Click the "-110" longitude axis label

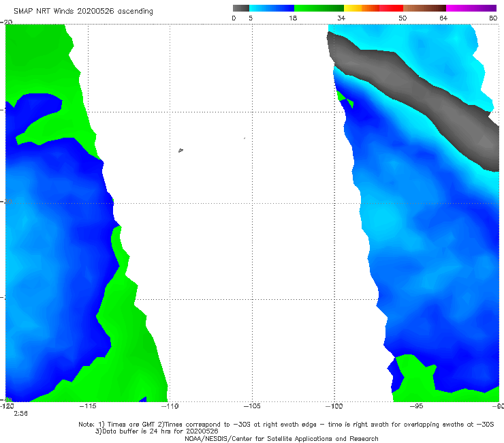coord(170,406)
